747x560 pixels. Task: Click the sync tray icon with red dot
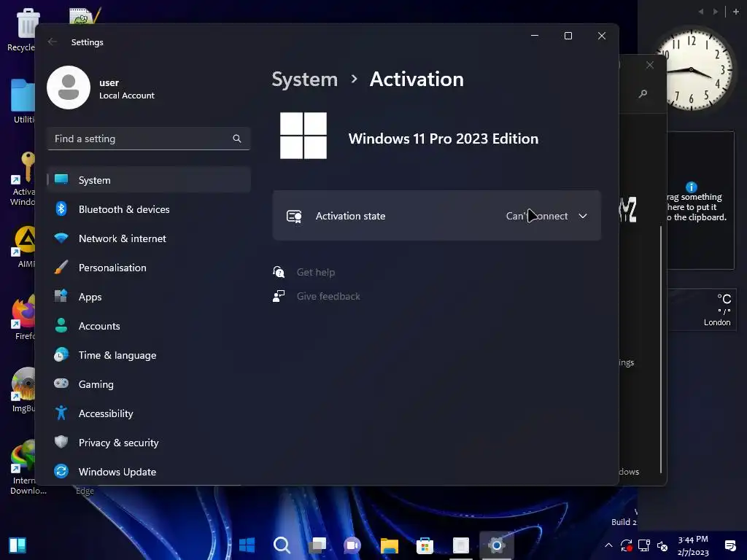tap(626, 545)
